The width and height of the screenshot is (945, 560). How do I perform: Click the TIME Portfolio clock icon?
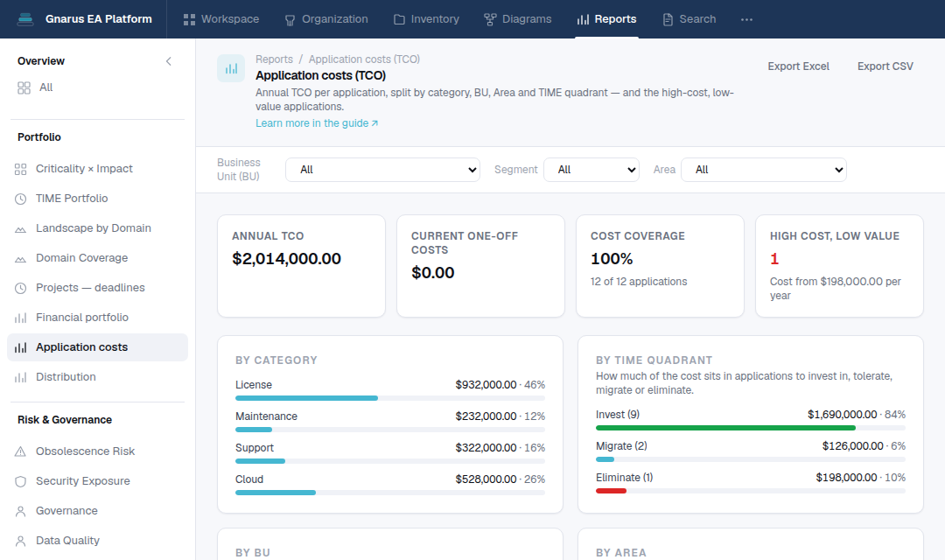20,199
